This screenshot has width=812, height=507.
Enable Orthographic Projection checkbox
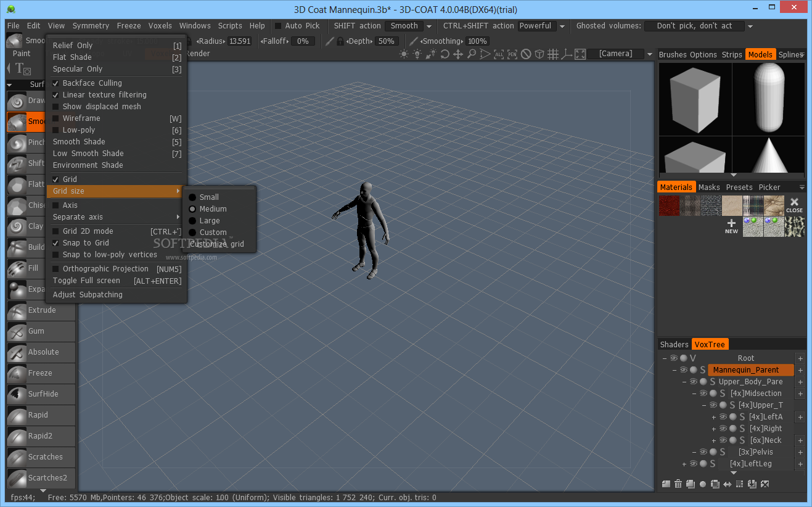tap(56, 269)
